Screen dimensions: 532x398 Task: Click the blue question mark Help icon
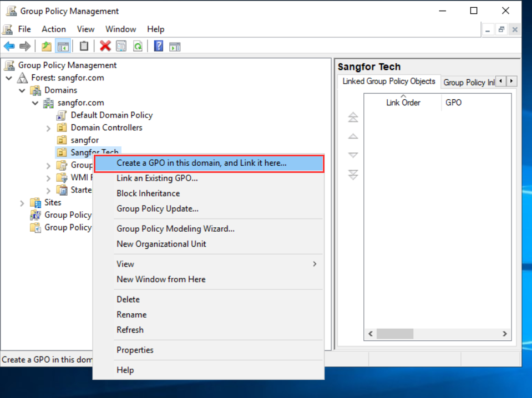point(159,46)
